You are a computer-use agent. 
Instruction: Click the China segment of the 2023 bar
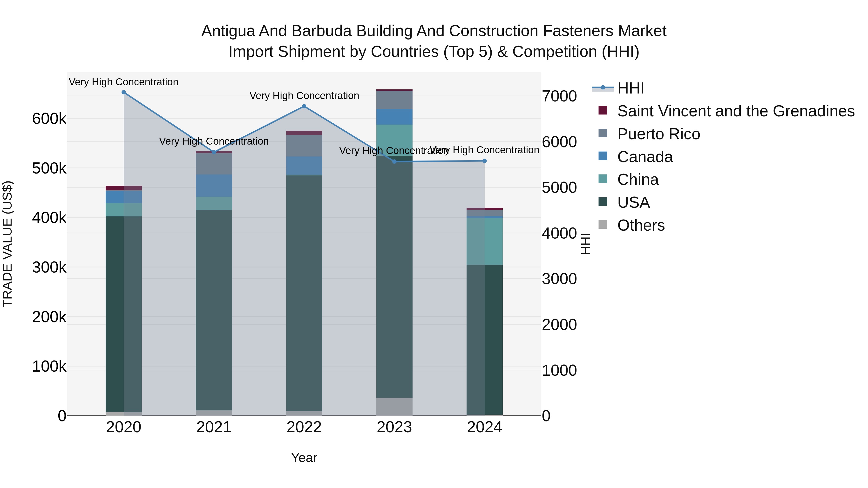pos(394,140)
